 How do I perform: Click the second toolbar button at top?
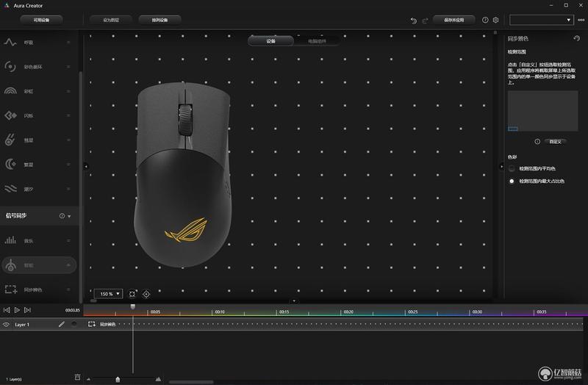(x=111, y=20)
